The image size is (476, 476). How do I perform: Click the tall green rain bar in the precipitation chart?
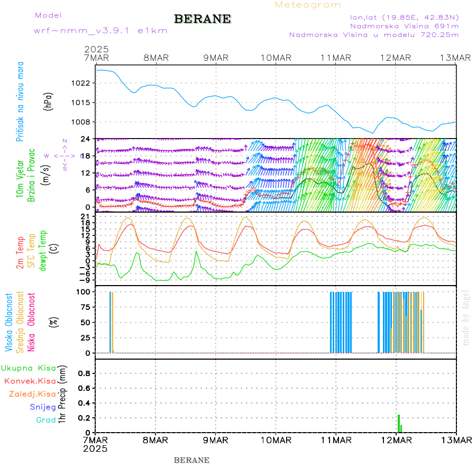(x=399, y=424)
